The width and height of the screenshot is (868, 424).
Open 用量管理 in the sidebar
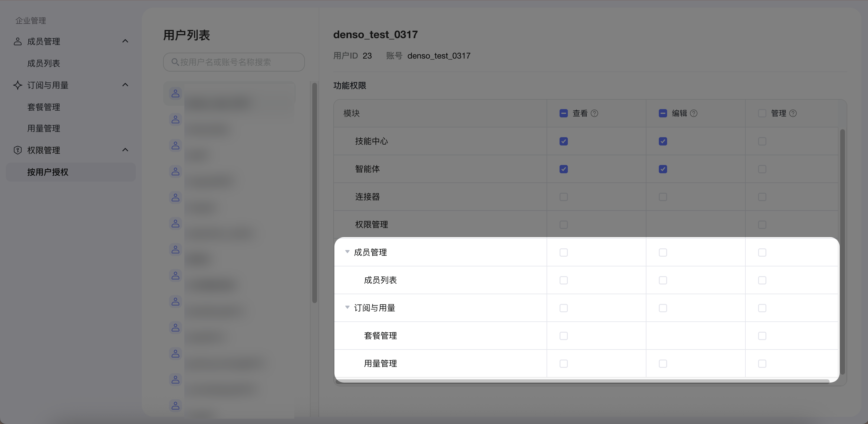tap(43, 129)
